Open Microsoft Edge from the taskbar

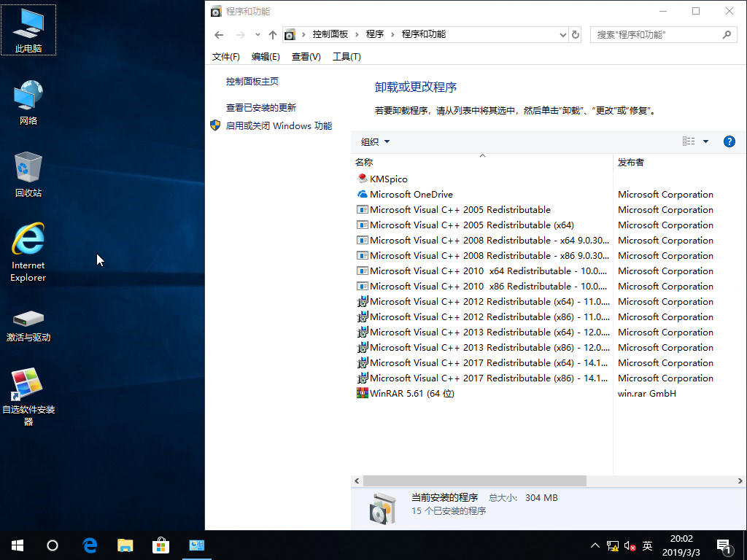(x=89, y=545)
